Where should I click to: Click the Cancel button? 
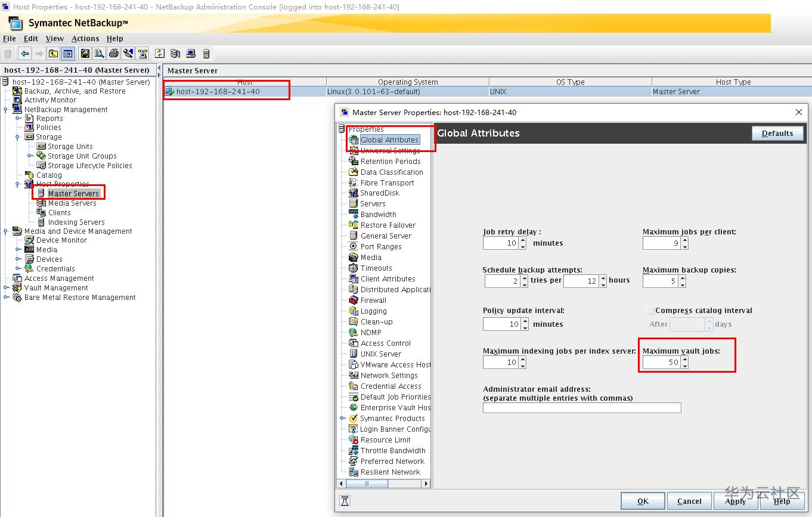[689, 501]
